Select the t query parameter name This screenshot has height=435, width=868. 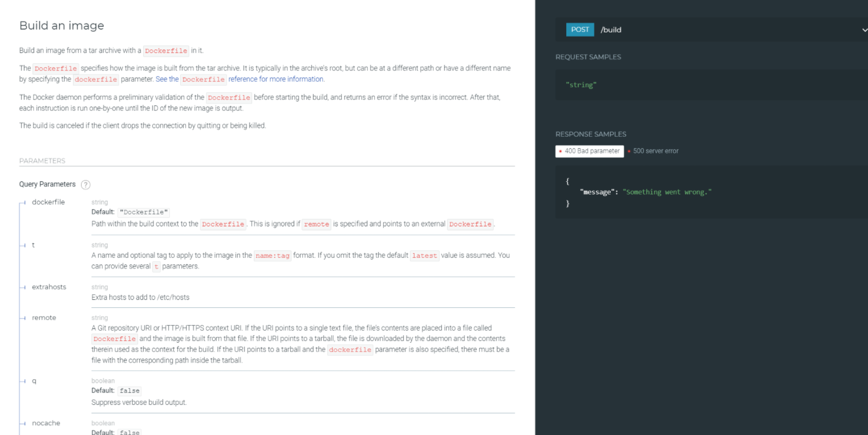click(x=34, y=245)
